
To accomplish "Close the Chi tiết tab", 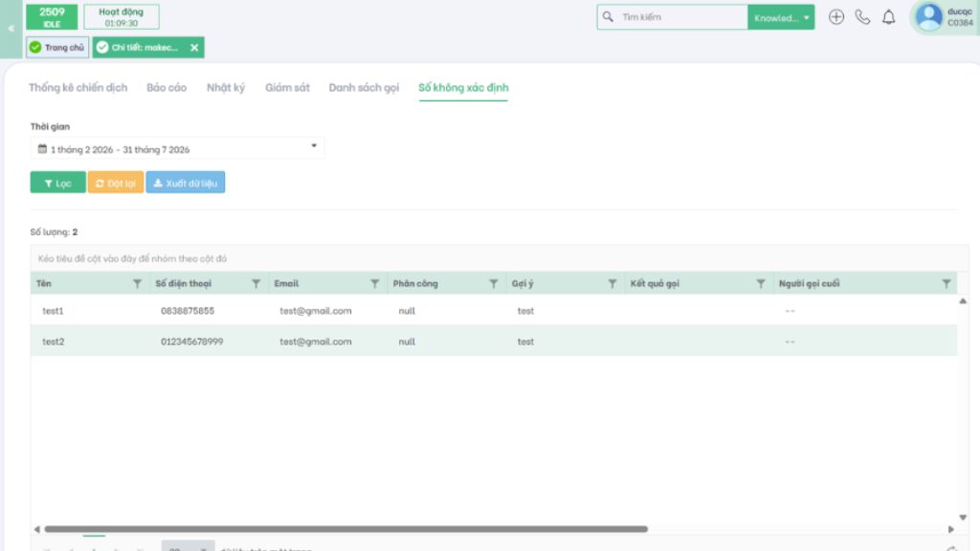I will point(194,48).
